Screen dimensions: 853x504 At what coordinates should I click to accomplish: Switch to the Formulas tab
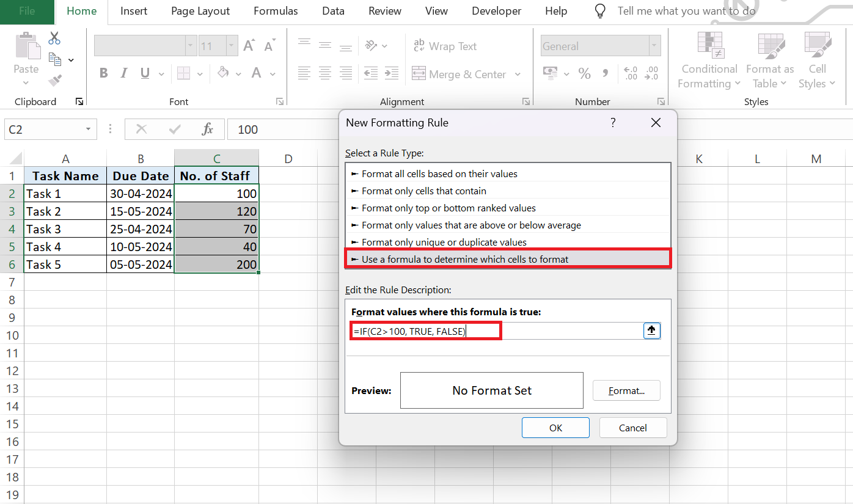276,11
